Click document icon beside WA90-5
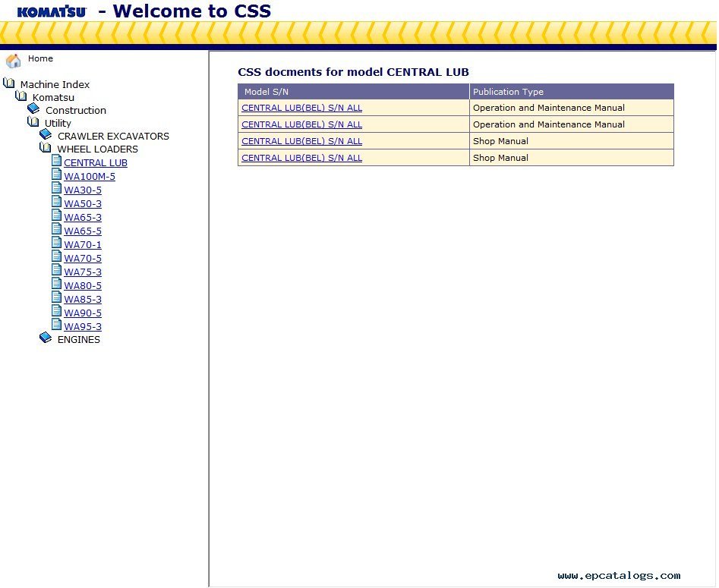The height and width of the screenshot is (588, 719). coord(56,311)
